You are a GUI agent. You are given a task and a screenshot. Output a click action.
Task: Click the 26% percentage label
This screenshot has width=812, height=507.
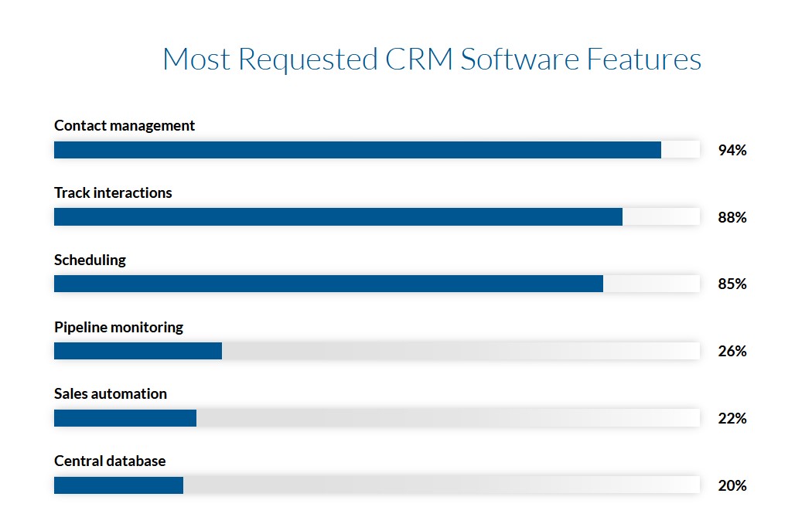click(732, 351)
